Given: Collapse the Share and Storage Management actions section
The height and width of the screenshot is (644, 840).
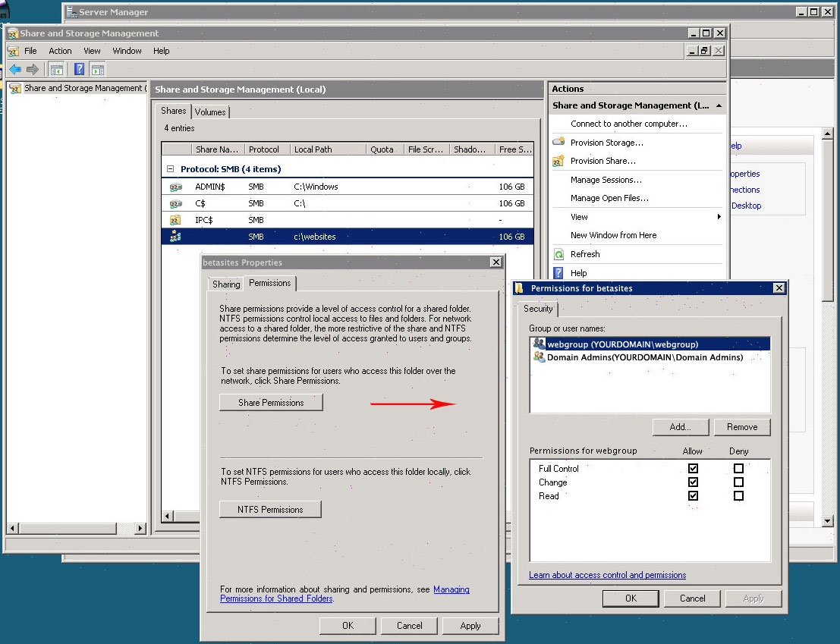Looking at the screenshot, I should pyautogui.click(x=719, y=106).
